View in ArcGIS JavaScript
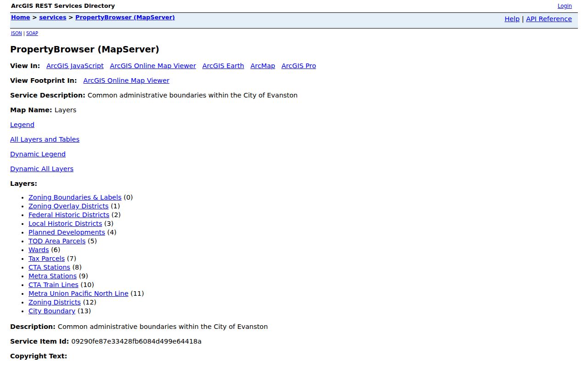This screenshot has width=588, height=368. pyautogui.click(x=75, y=66)
